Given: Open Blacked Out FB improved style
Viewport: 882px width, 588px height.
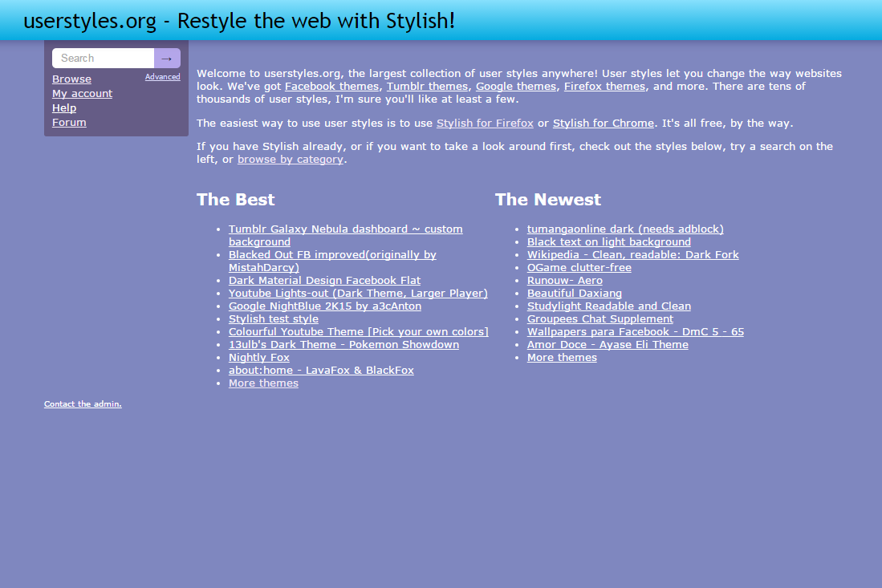Looking at the screenshot, I should coord(332,261).
